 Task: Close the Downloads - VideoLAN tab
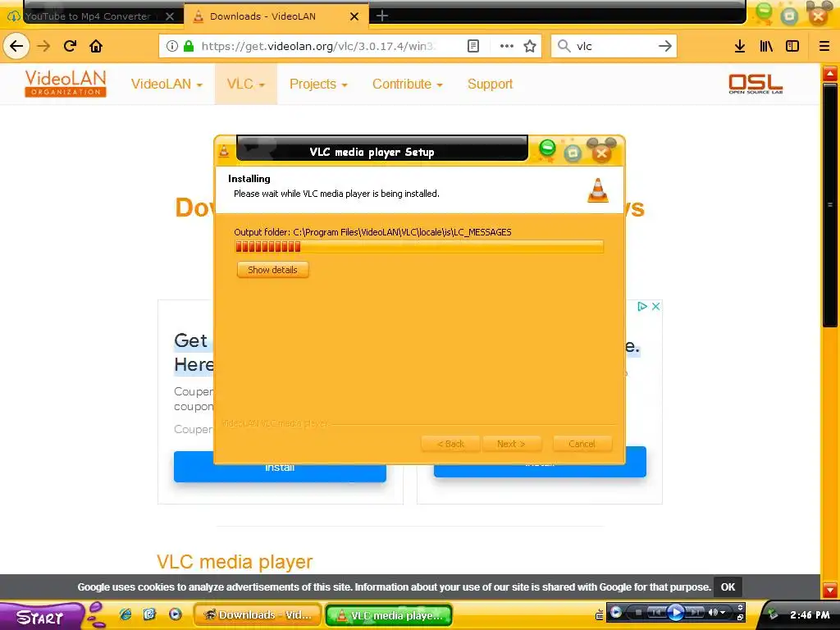[x=354, y=16]
